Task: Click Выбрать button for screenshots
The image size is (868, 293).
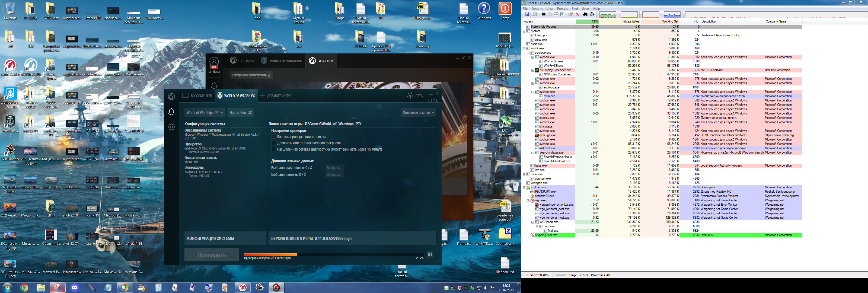Action: point(335,168)
